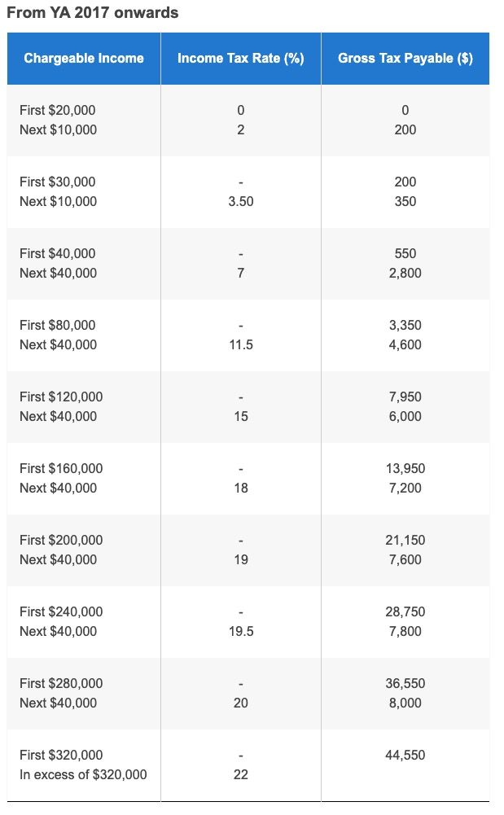Click the 2,800 gross tax amount
Image resolution: width=504 pixels, height=815 pixels.
click(405, 273)
